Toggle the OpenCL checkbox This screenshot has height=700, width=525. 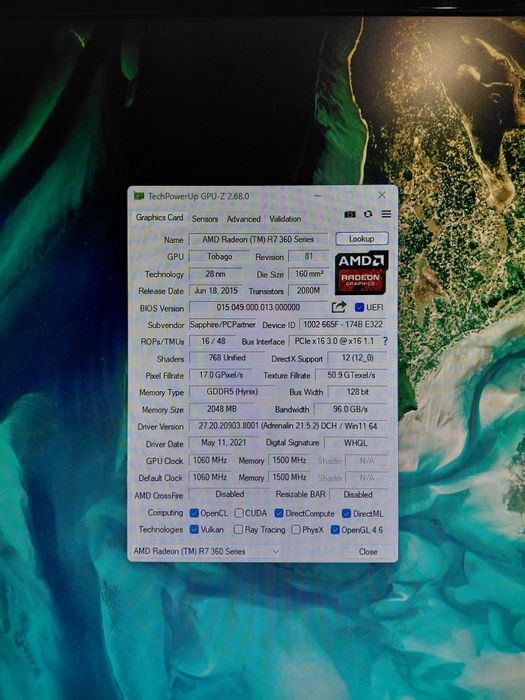194,513
